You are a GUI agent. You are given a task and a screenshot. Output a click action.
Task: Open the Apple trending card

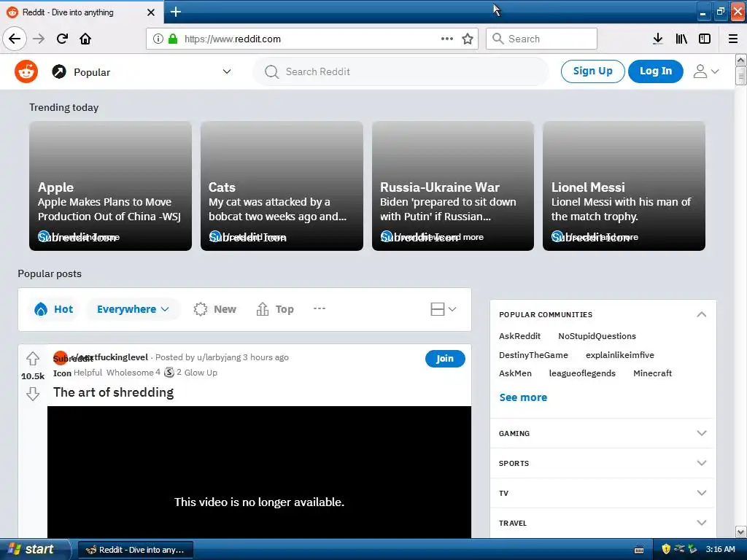click(111, 186)
